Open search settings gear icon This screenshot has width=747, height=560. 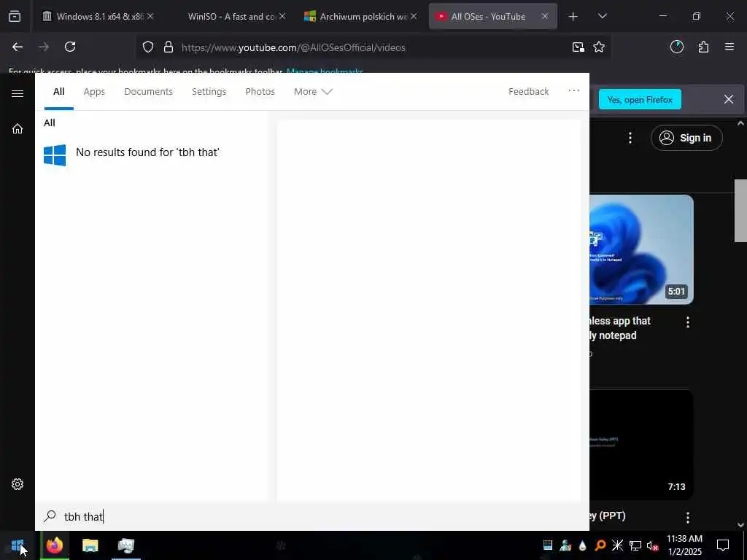point(18,484)
